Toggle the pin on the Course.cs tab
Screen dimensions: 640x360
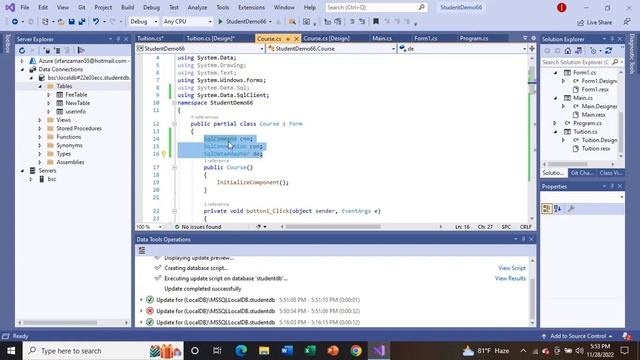pyautogui.click(x=288, y=38)
